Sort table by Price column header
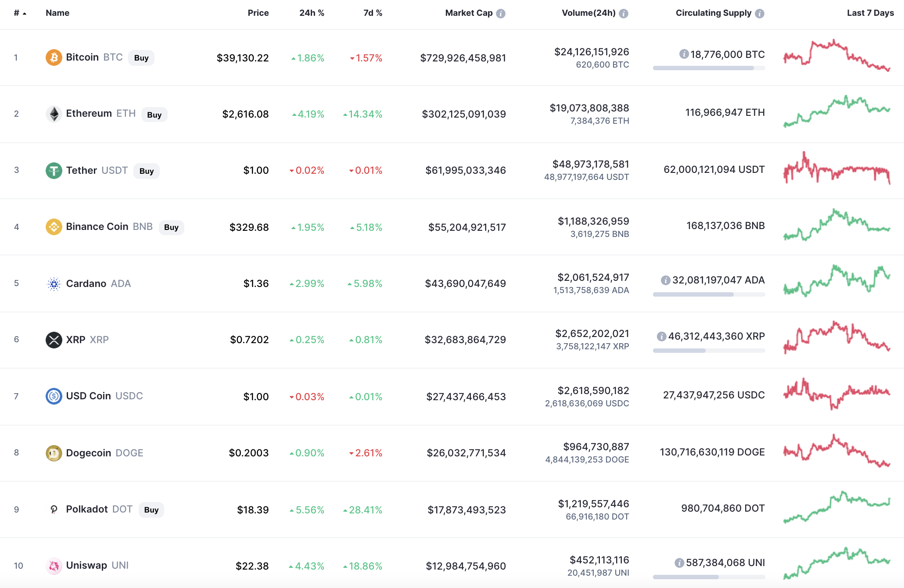904x588 pixels. (x=258, y=13)
